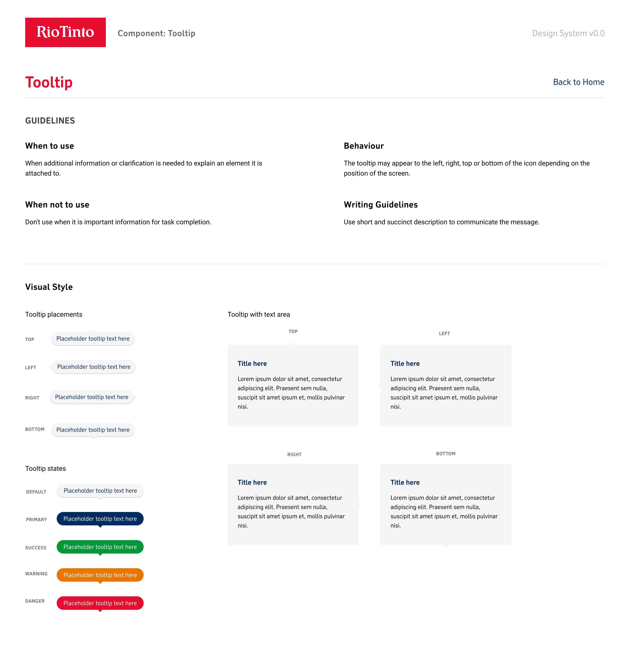Select the When not to use heading
The image size is (630, 672).
[57, 205]
